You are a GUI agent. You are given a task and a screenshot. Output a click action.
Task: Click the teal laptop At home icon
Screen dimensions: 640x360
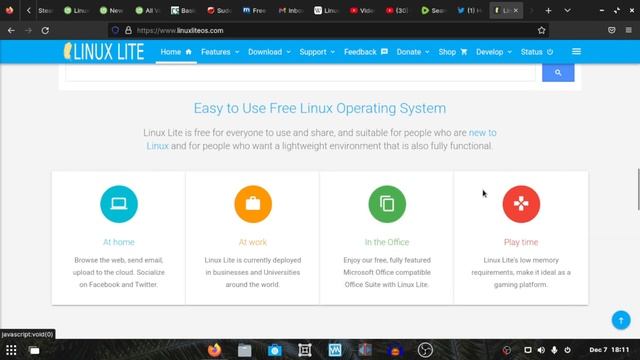(119, 204)
